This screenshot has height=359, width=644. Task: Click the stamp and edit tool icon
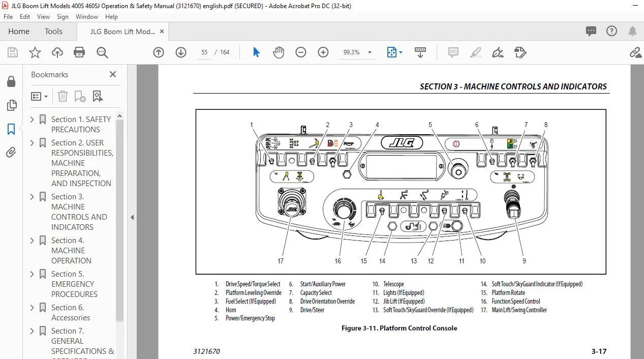point(520,52)
